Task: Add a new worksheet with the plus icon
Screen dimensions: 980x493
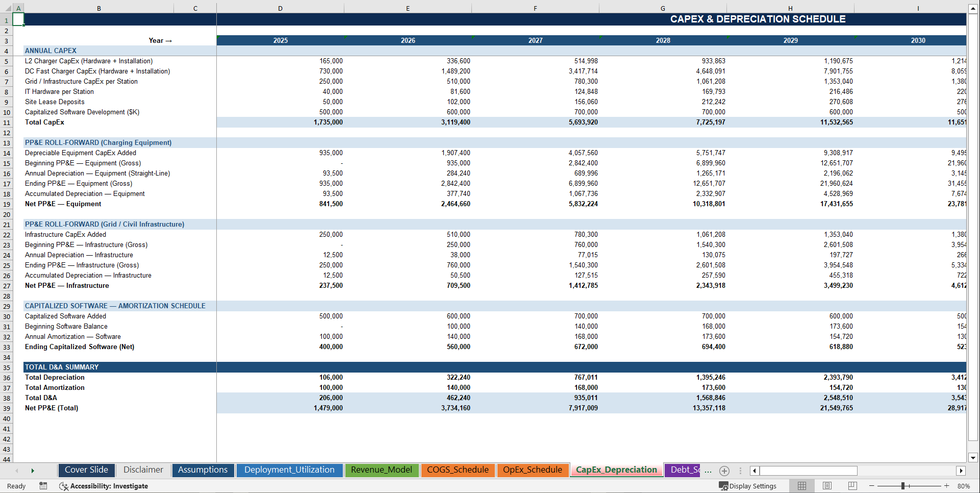Action: point(724,471)
